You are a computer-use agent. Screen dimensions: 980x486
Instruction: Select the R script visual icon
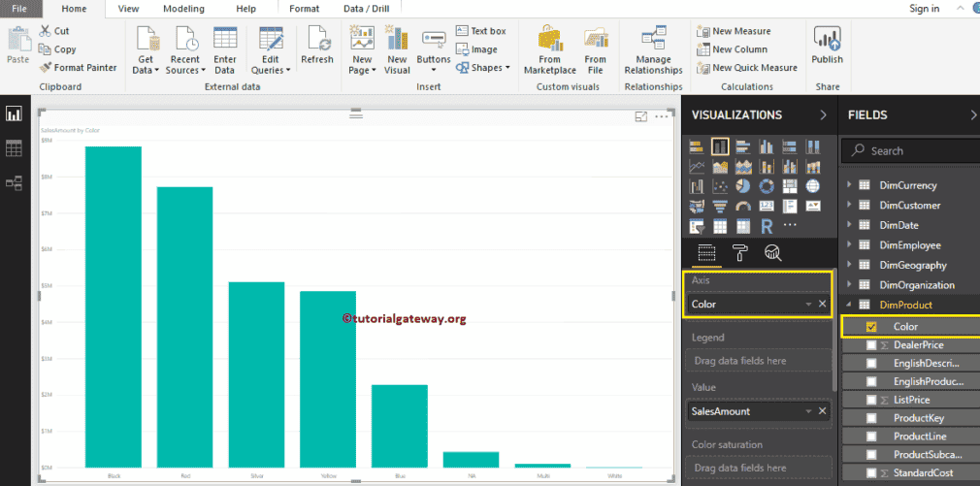(767, 226)
